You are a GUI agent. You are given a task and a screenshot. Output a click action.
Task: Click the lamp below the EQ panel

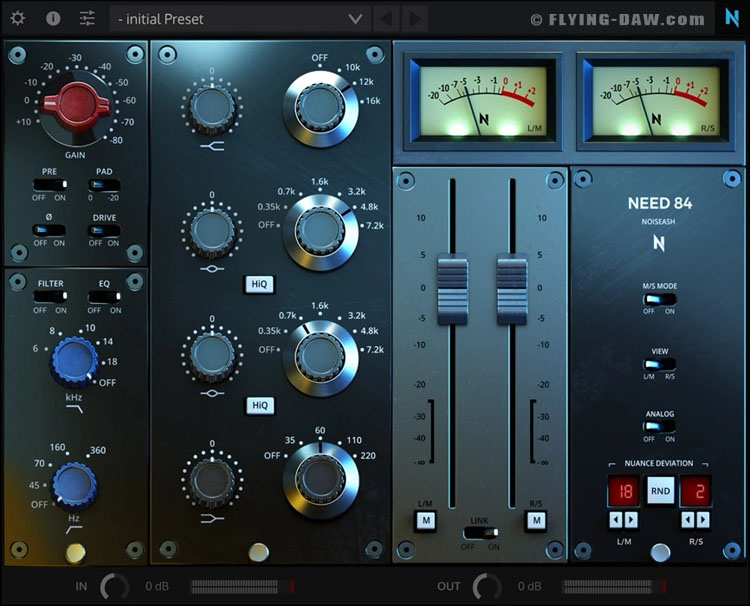pyautogui.click(x=258, y=552)
